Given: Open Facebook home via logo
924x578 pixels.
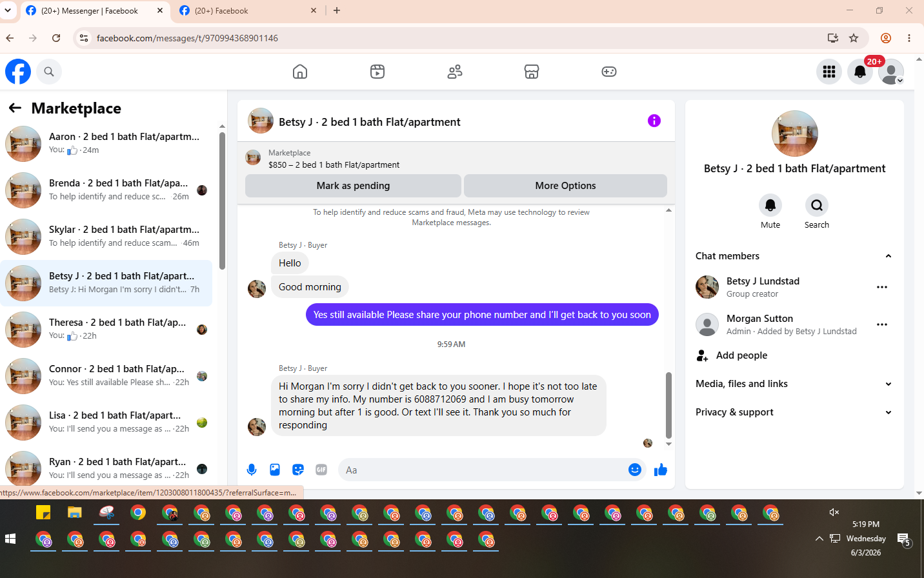Looking at the screenshot, I should coord(18,72).
